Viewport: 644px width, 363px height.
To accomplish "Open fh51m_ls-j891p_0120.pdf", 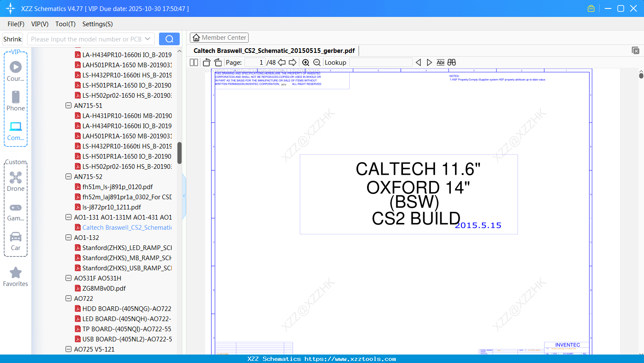I will pyautogui.click(x=118, y=187).
